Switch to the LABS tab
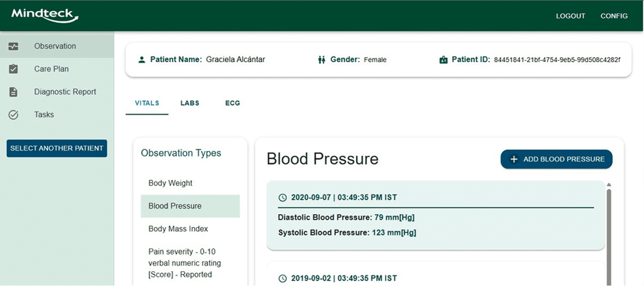The width and height of the screenshot is (644, 286). (x=190, y=103)
